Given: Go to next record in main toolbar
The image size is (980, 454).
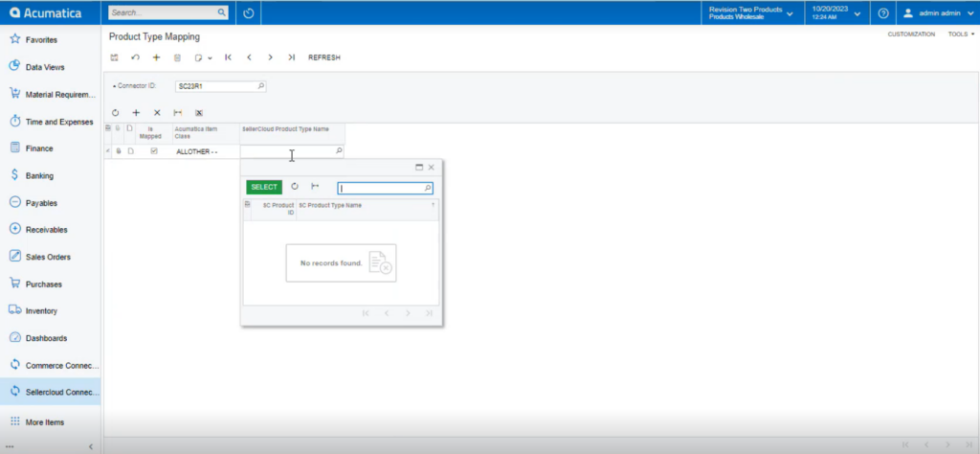Looking at the screenshot, I should [x=270, y=57].
